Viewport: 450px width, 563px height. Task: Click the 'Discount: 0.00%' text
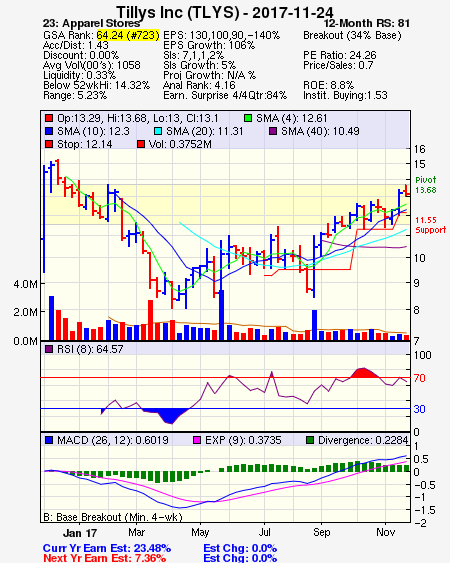point(81,55)
